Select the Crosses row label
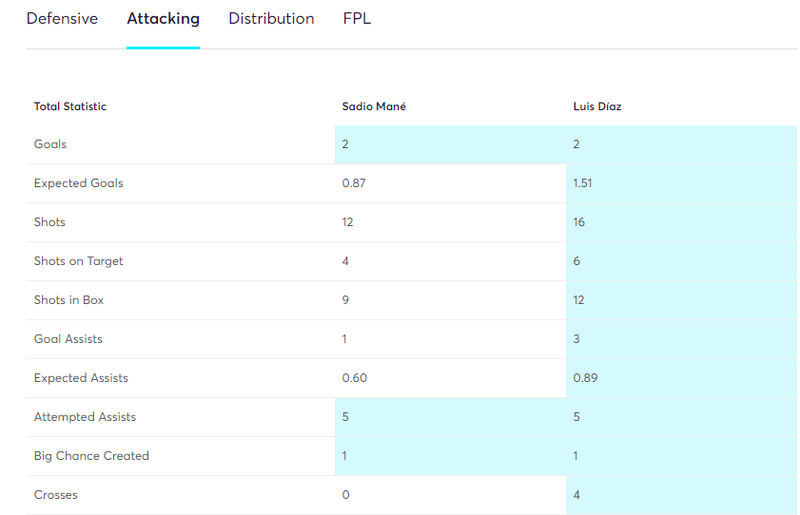This screenshot has width=800, height=515. (x=56, y=495)
